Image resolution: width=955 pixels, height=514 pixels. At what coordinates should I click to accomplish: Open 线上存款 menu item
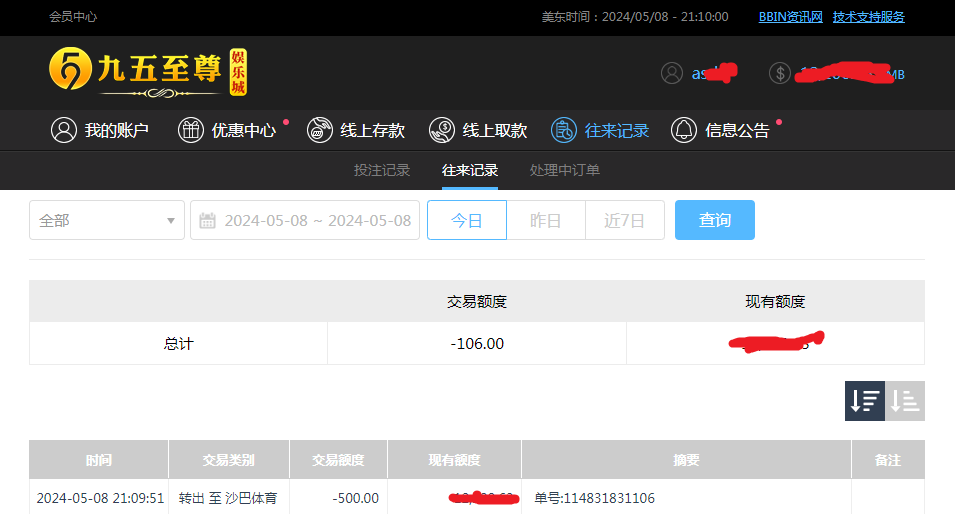tap(356, 130)
